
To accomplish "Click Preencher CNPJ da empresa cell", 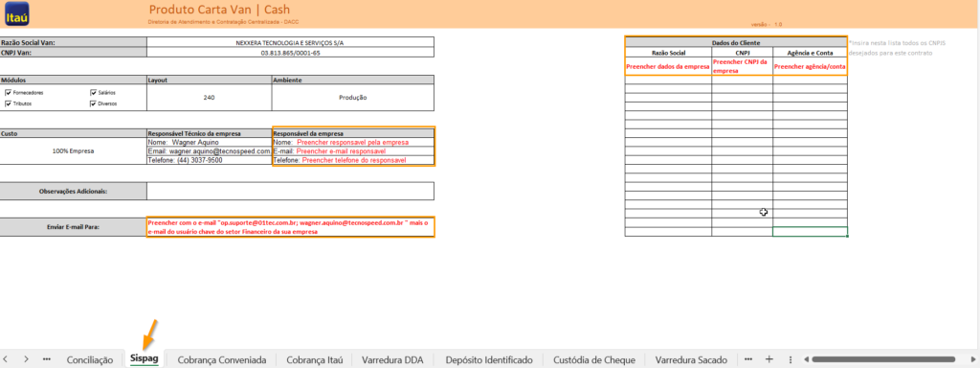I will point(742,66).
